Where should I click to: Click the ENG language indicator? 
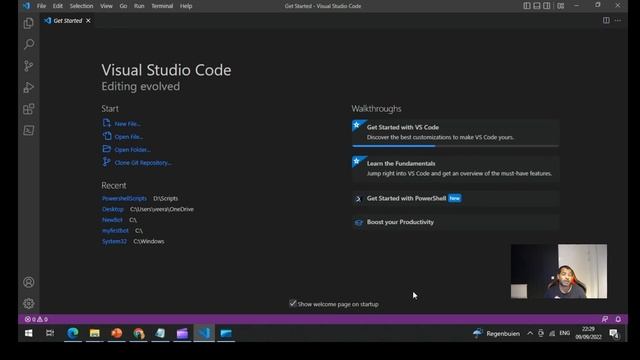(564, 333)
